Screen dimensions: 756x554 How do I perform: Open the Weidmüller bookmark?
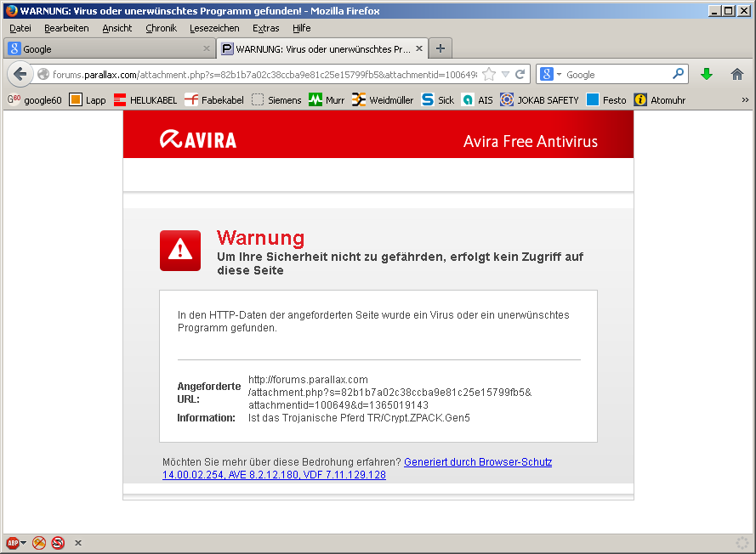pos(383,99)
